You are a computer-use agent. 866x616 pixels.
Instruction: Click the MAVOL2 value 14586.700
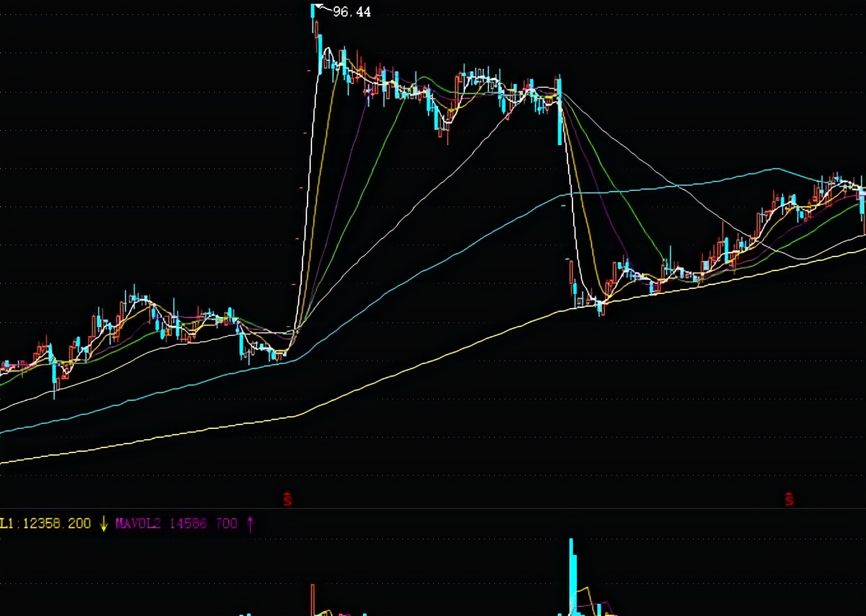pos(204,524)
